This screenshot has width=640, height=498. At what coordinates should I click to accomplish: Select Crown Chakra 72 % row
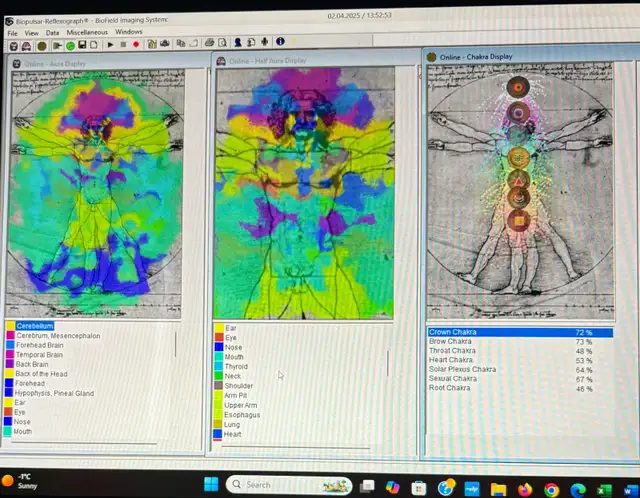point(520,332)
